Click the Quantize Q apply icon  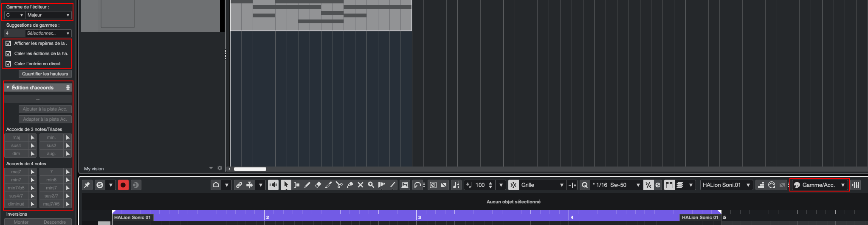[x=585, y=185]
